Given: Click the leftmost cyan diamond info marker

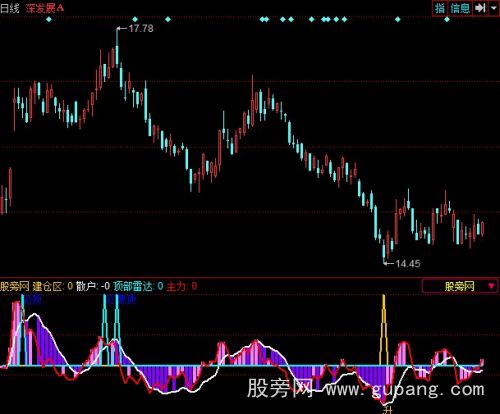Looking at the screenshot, I should (49, 19).
